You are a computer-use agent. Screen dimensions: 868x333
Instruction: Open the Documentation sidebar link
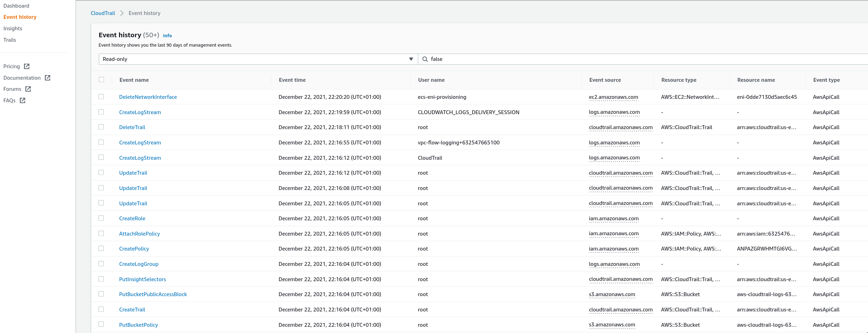(x=22, y=78)
